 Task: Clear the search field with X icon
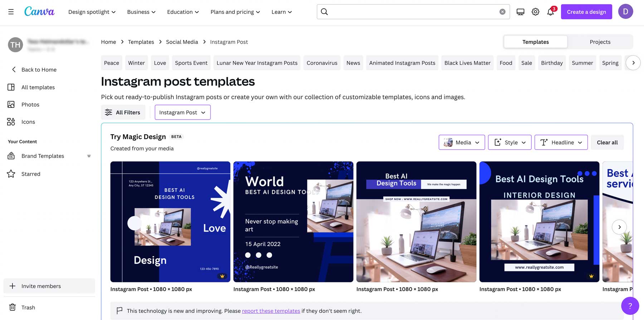pos(502,12)
